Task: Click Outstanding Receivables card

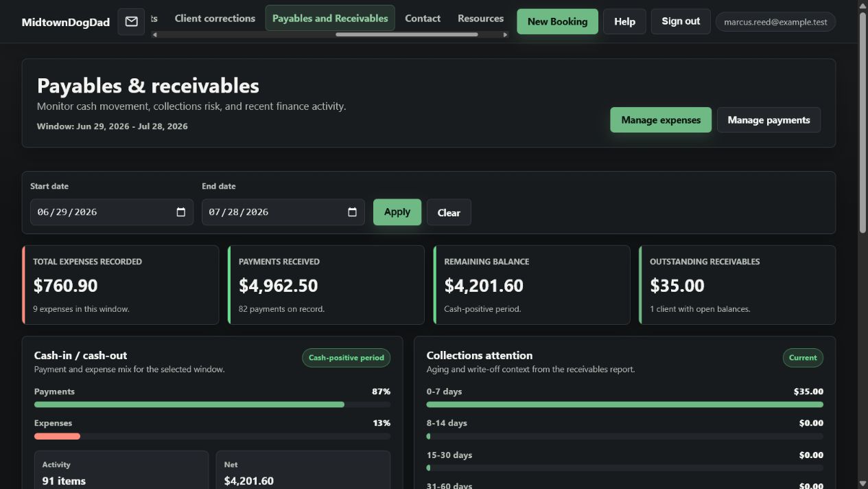Action: point(738,285)
